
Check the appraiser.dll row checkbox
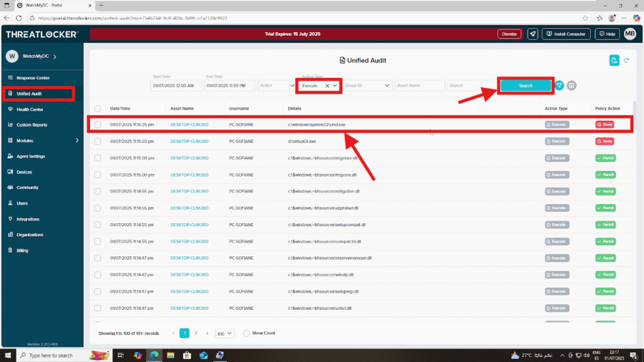point(97,208)
